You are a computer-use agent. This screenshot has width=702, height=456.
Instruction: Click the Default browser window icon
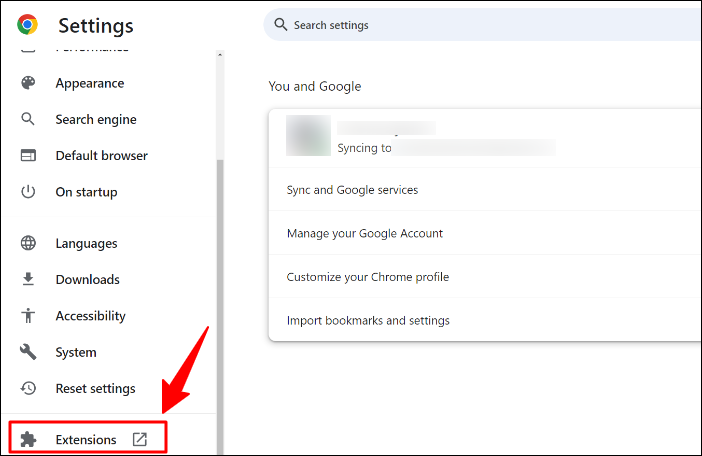coord(29,156)
